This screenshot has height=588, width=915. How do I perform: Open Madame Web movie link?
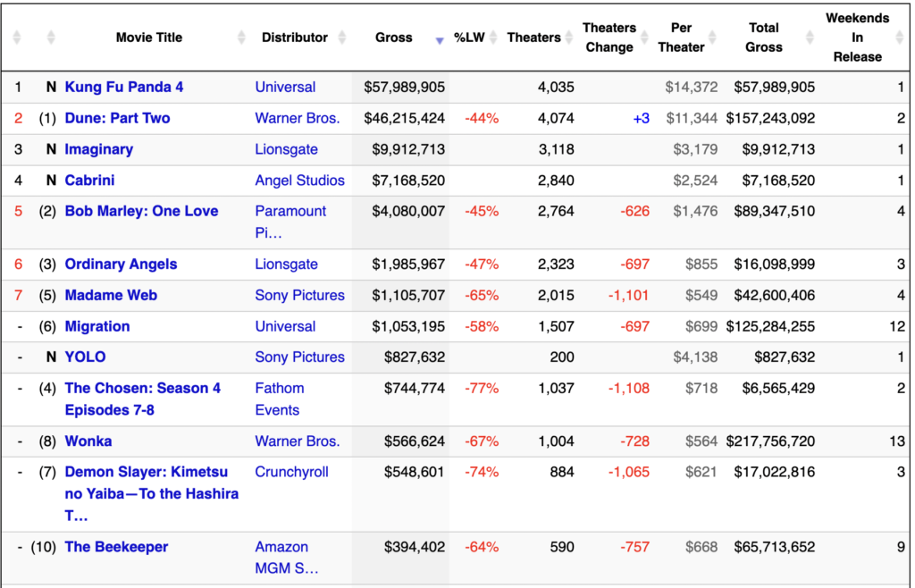tap(111, 295)
